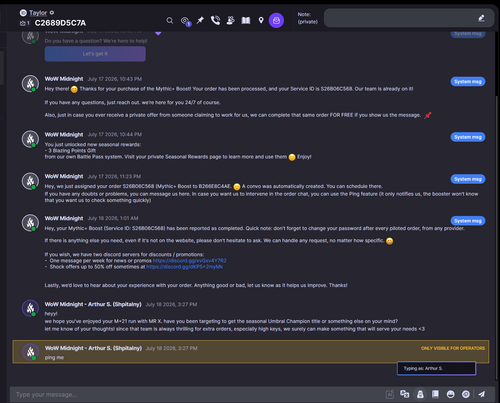Send message with paper plane icon
500x403 pixels.
pyautogui.click(x=482, y=394)
